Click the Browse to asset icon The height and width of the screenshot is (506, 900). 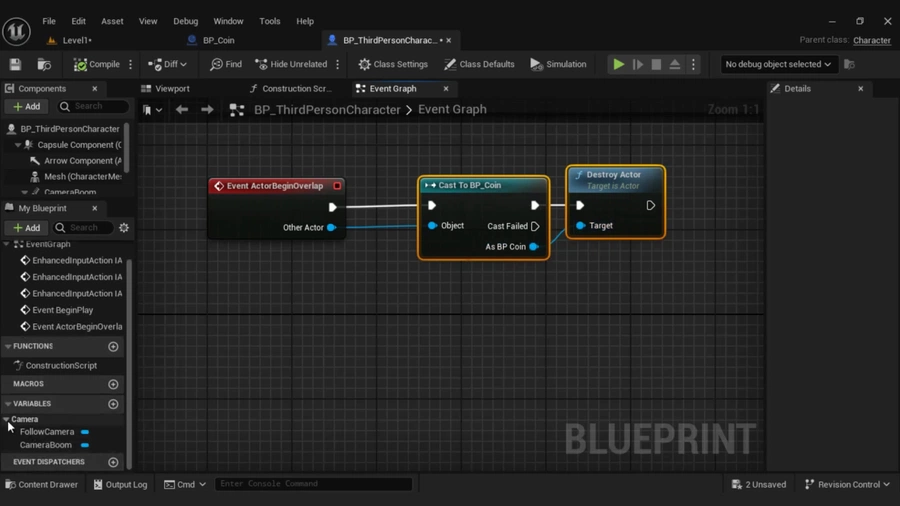[44, 64]
